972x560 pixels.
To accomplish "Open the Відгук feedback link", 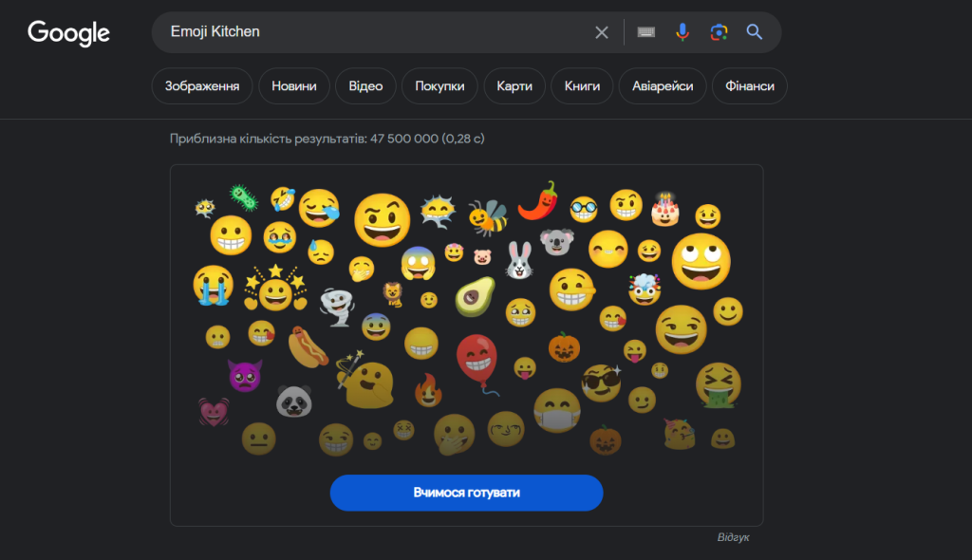I will 734,537.
